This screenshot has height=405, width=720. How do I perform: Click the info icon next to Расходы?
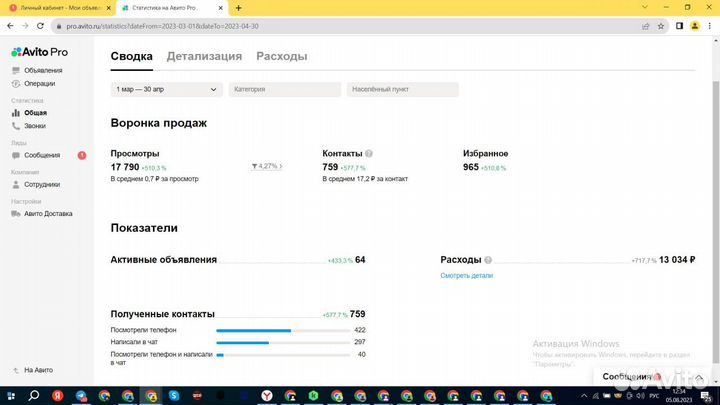pyautogui.click(x=488, y=260)
